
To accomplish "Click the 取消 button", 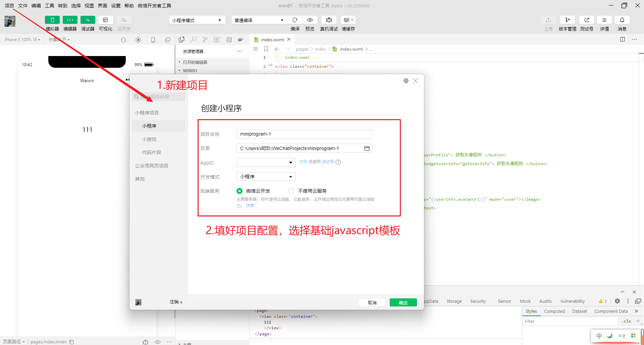I will (372, 302).
